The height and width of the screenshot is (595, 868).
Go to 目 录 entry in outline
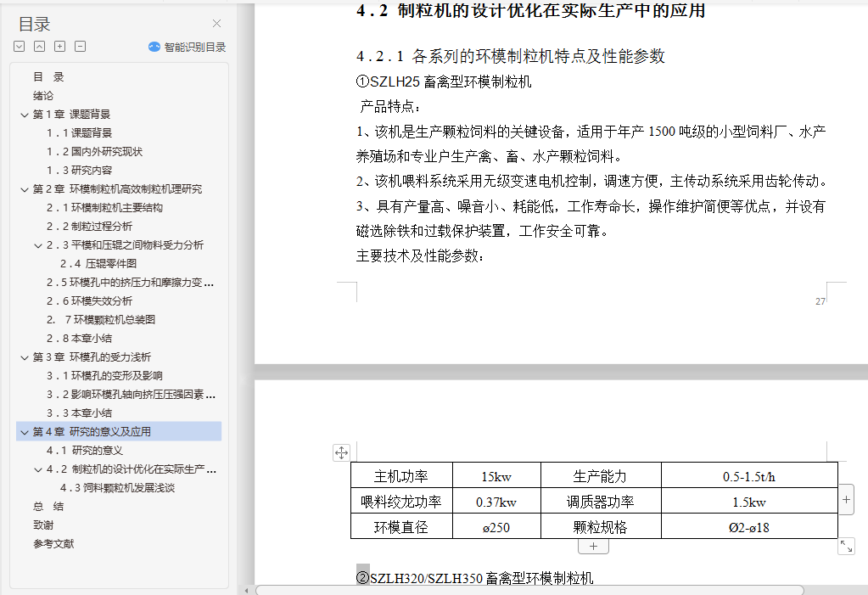tap(48, 77)
